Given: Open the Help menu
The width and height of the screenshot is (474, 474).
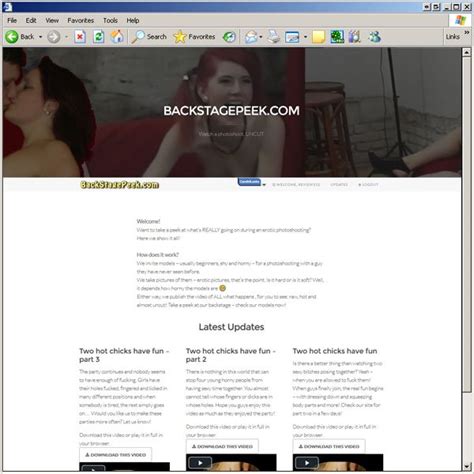Looking at the screenshot, I should [x=133, y=20].
